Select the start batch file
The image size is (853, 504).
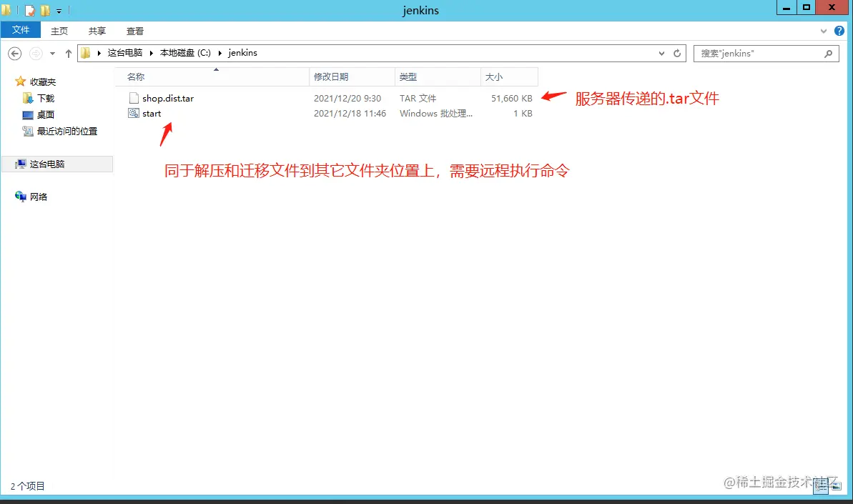pos(152,113)
